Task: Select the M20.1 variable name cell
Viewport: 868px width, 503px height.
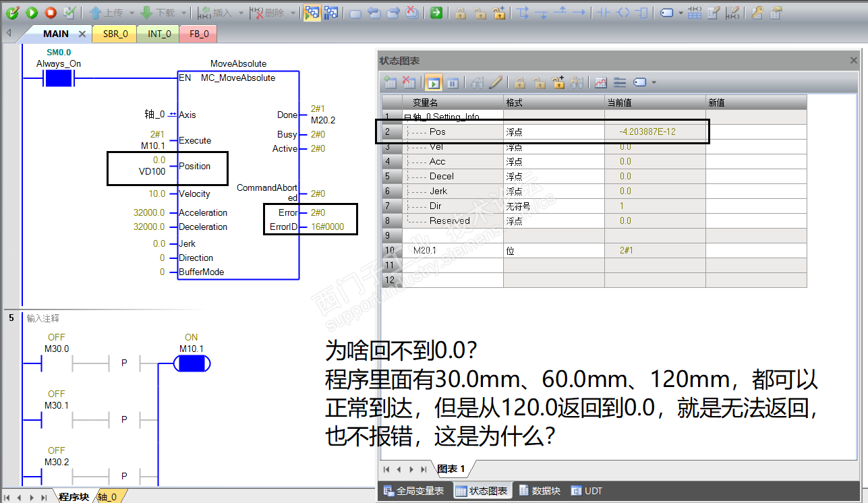Action: point(453,250)
